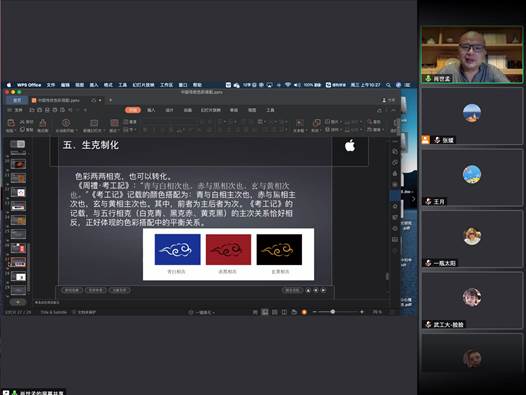Activate the highlighted Home ribbon tab
Screen dimensions: 526x395
[133, 110]
